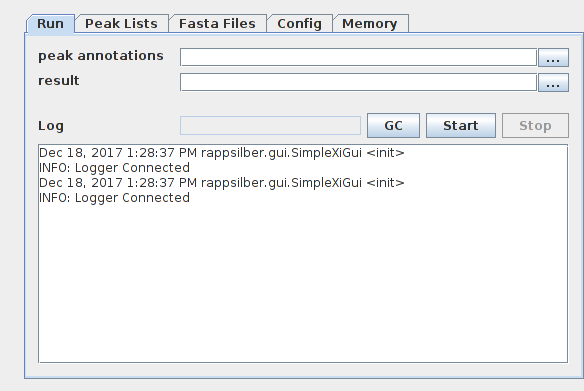
Task: Click the result label
Action: [x=59, y=81]
